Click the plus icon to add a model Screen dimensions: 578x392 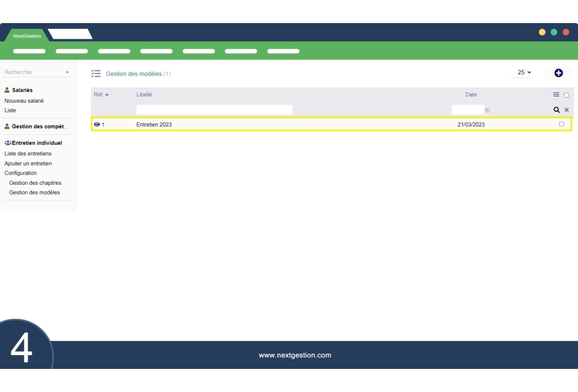point(558,73)
